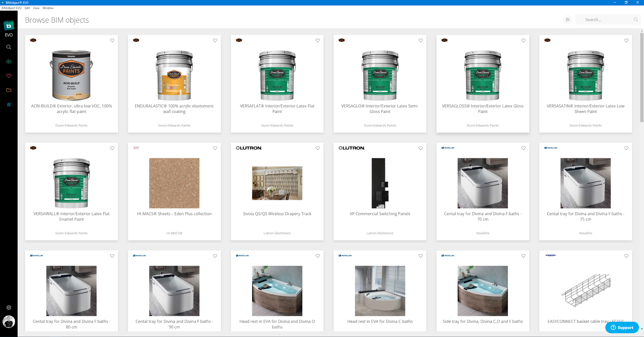Open the BIMobject EVO menu
This screenshot has width=644, height=337.
pos(11,8)
